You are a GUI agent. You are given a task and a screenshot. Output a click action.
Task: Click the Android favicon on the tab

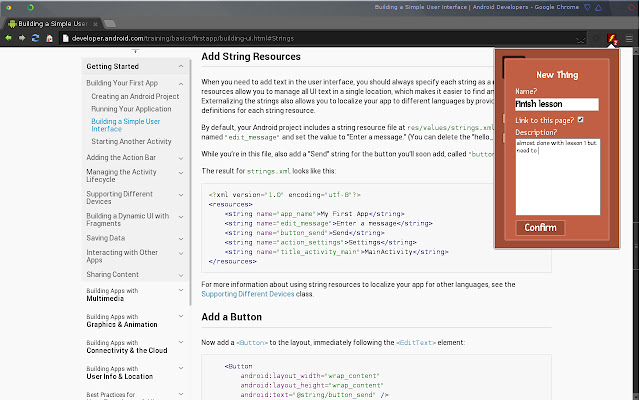(12, 22)
